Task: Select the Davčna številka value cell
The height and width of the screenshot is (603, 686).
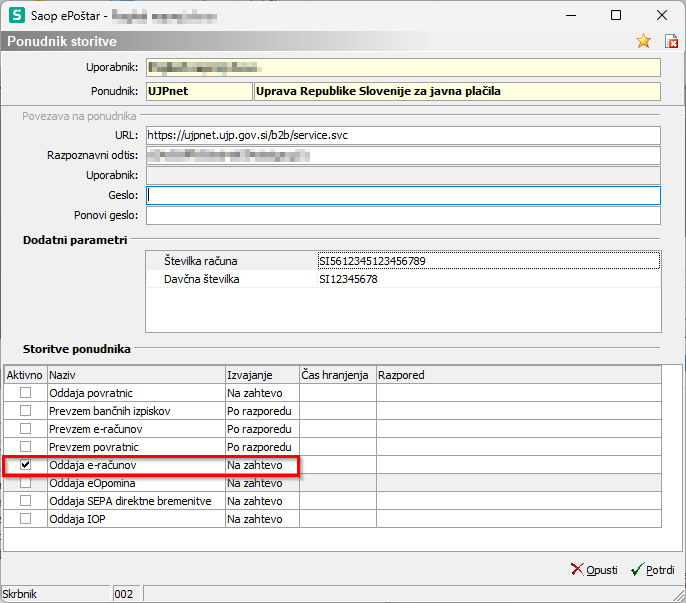Action: (x=488, y=279)
